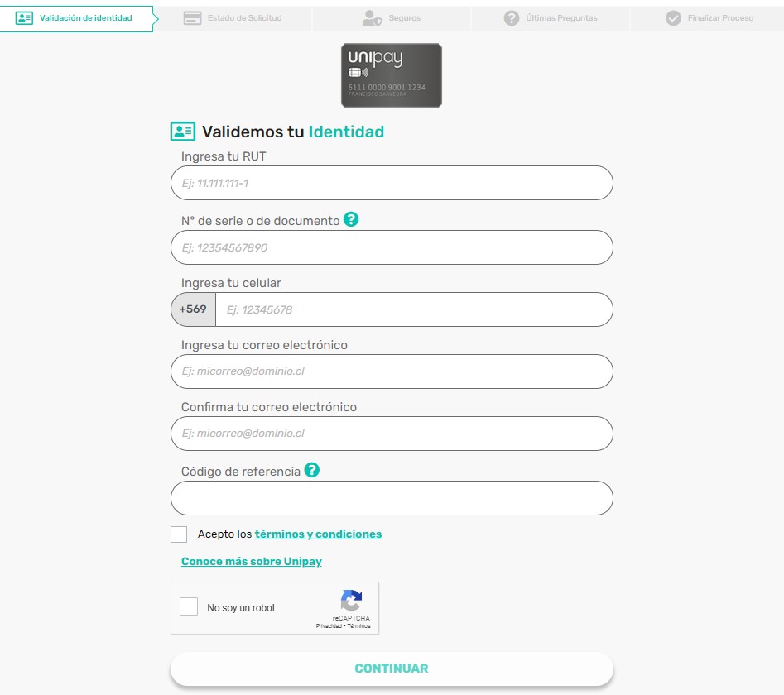Click the CONTINUAR button
This screenshot has width=784, height=695.
tap(392, 669)
